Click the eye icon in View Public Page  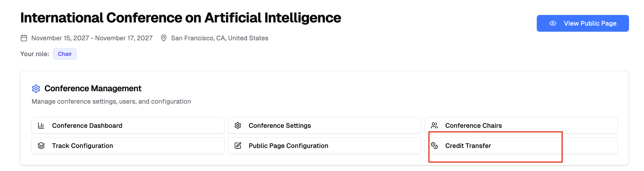(553, 23)
